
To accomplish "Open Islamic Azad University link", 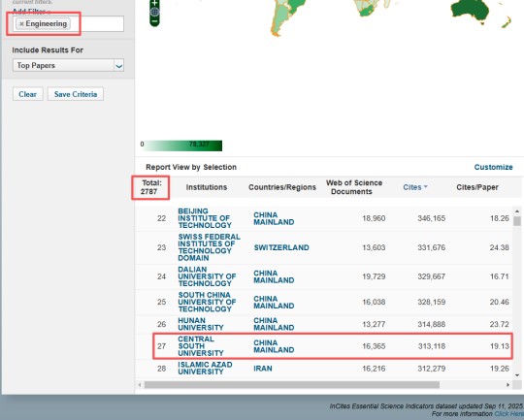I will [205, 369].
